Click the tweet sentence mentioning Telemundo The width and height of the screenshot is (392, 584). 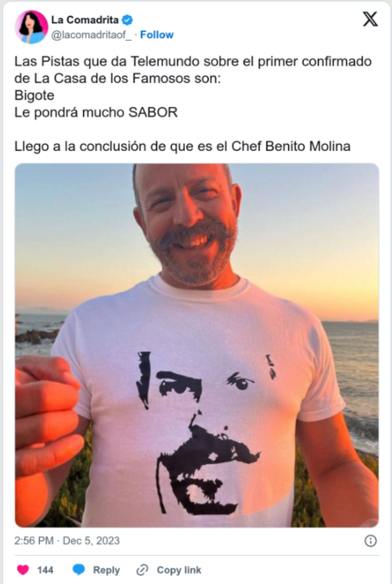tap(193, 70)
